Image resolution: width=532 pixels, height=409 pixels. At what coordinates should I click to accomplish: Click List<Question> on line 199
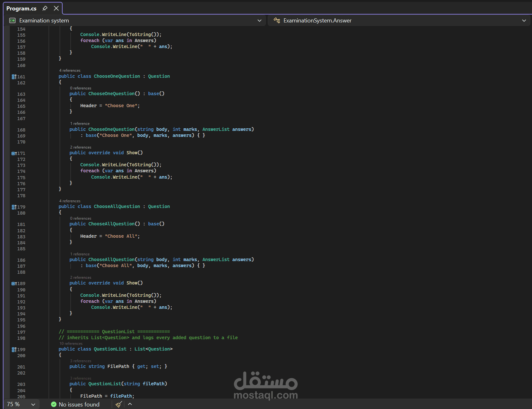[154, 349]
